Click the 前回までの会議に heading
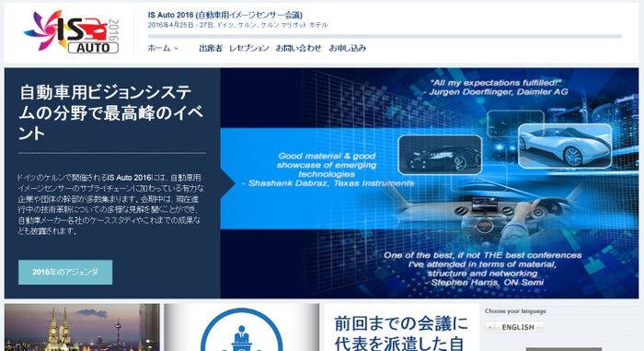The width and height of the screenshot is (644, 351). pyautogui.click(x=401, y=323)
